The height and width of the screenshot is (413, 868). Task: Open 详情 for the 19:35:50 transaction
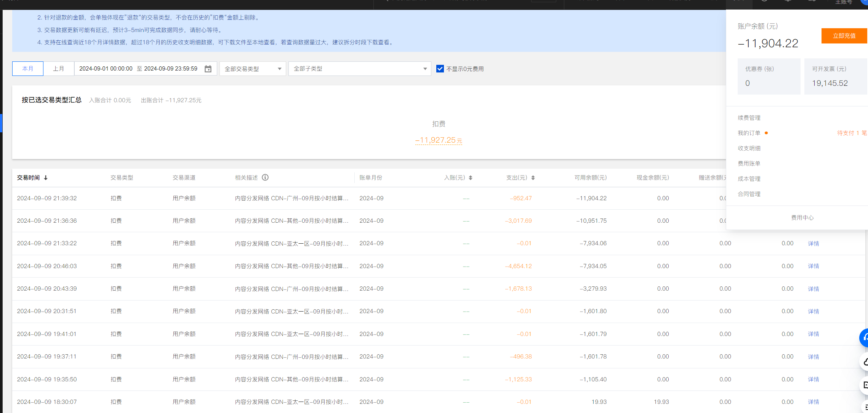[814, 379]
